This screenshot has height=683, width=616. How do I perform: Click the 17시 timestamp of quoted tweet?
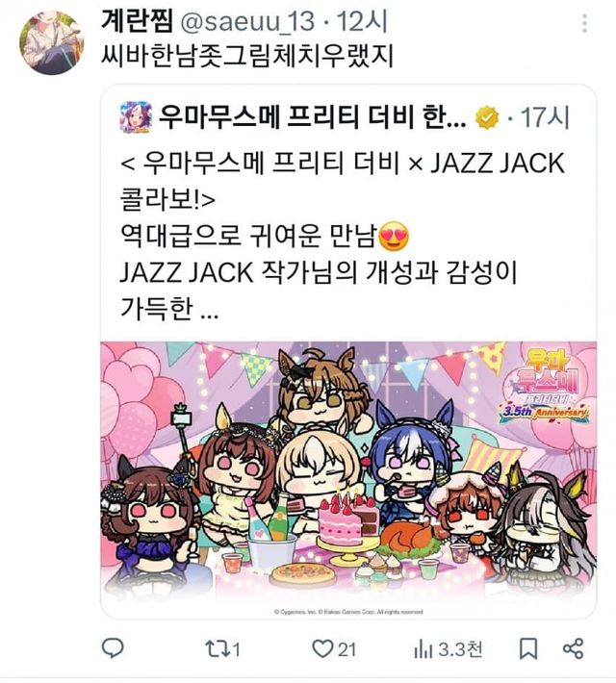click(x=546, y=117)
